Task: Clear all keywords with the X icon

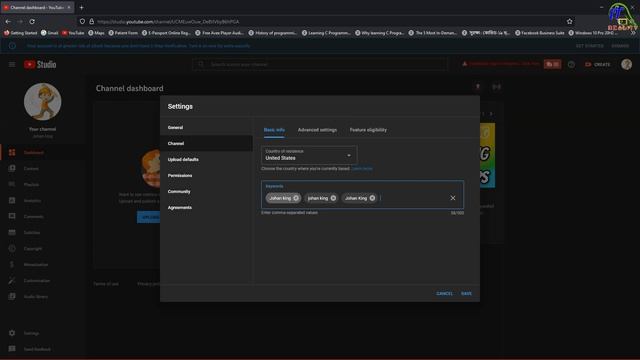Action: [453, 198]
